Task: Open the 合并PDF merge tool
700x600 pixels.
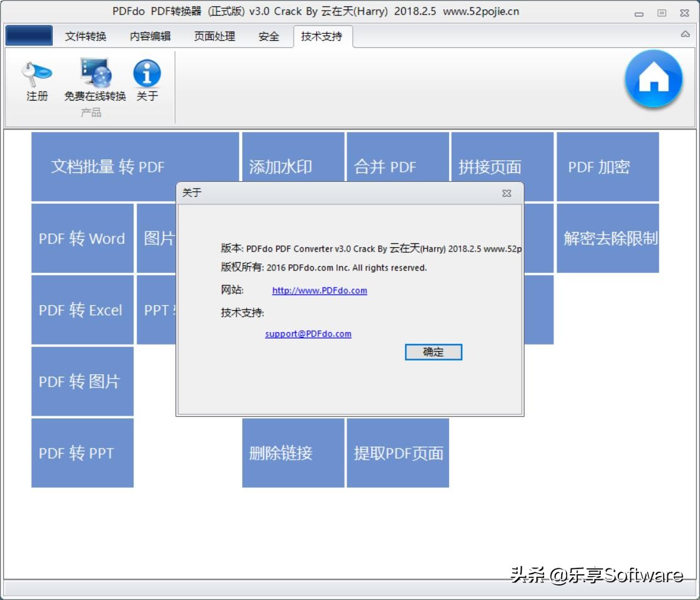Action: coord(399,166)
